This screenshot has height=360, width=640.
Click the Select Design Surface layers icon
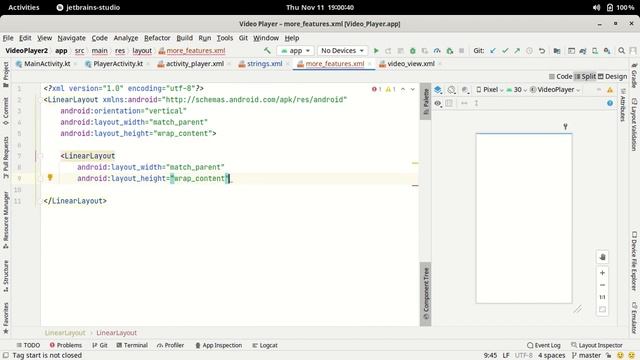point(438,90)
